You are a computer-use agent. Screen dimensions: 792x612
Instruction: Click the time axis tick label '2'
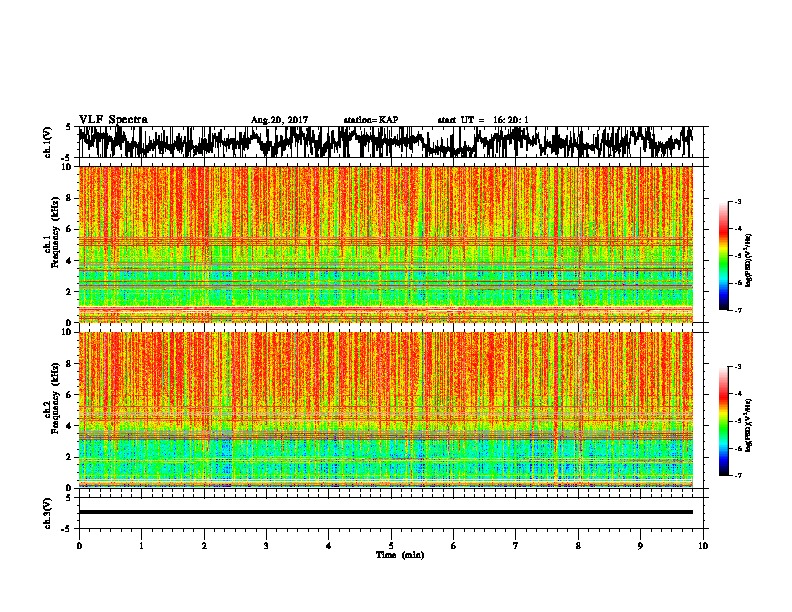(204, 546)
